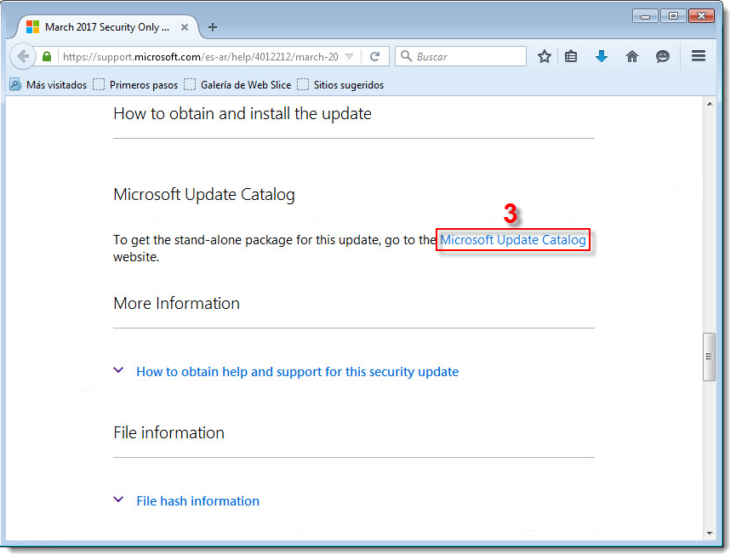Open the bookmarks list icon
736x560 pixels.
pos(571,57)
